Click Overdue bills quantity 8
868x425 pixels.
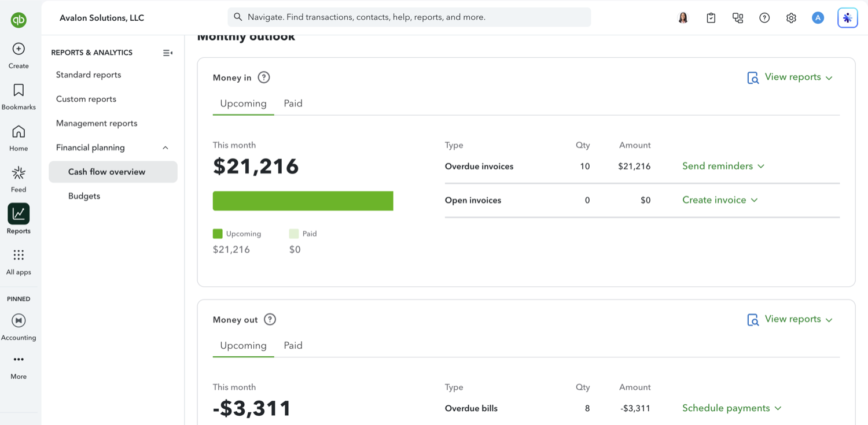click(587, 409)
